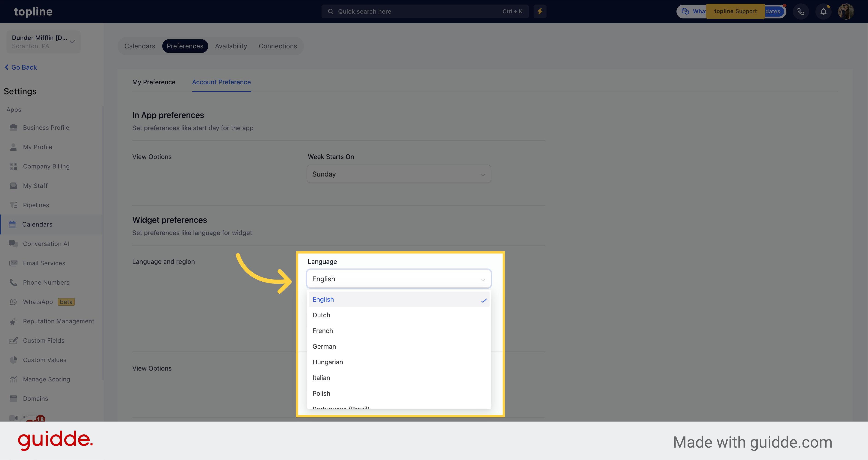The height and width of the screenshot is (460, 868).
Task: Switch to the My Preference tab
Action: tap(154, 82)
